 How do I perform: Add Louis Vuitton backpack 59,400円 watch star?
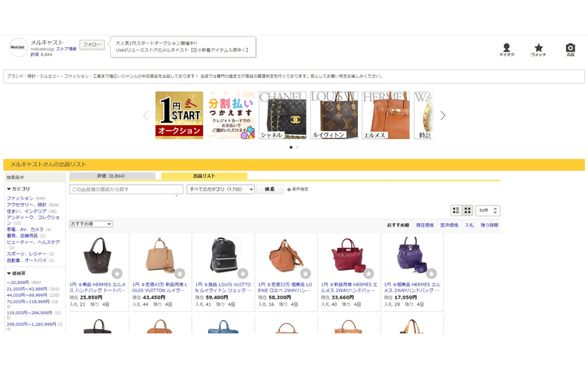243,274
